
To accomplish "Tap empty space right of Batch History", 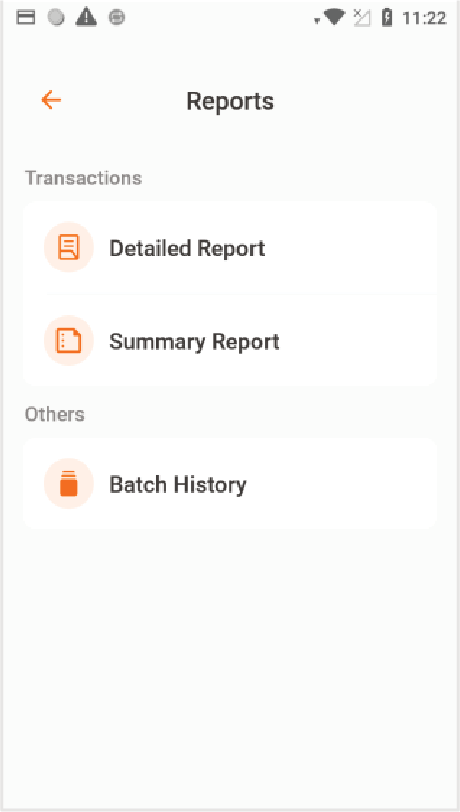I will [x=342, y=484].
